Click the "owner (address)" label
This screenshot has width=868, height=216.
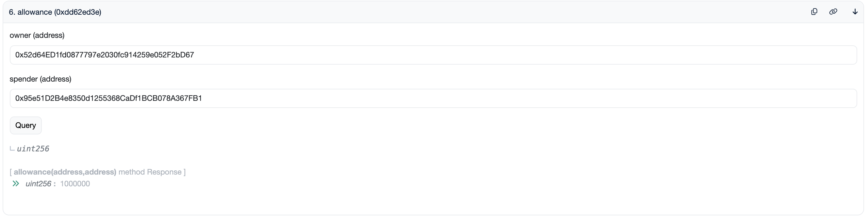pyautogui.click(x=37, y=35)
